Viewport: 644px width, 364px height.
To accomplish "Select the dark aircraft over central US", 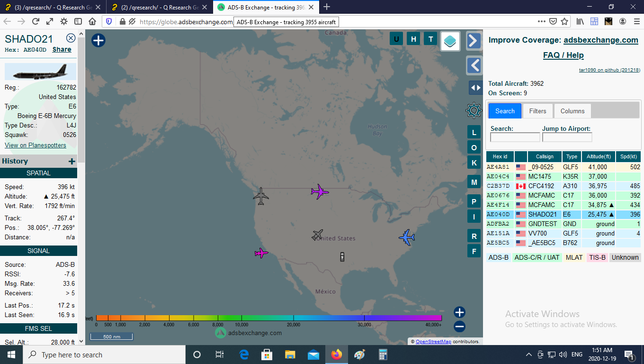I will 318,235.
